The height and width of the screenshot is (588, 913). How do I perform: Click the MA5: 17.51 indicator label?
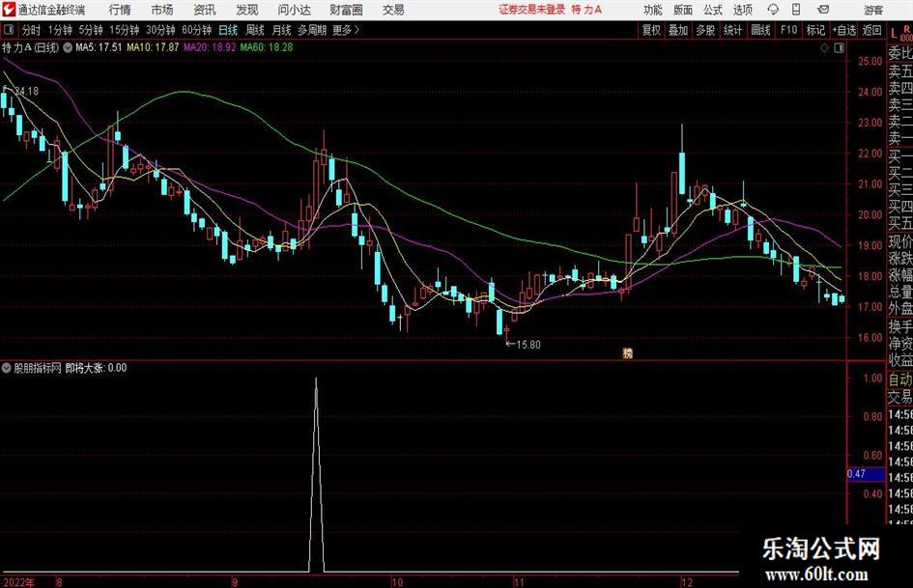point(99,47)
